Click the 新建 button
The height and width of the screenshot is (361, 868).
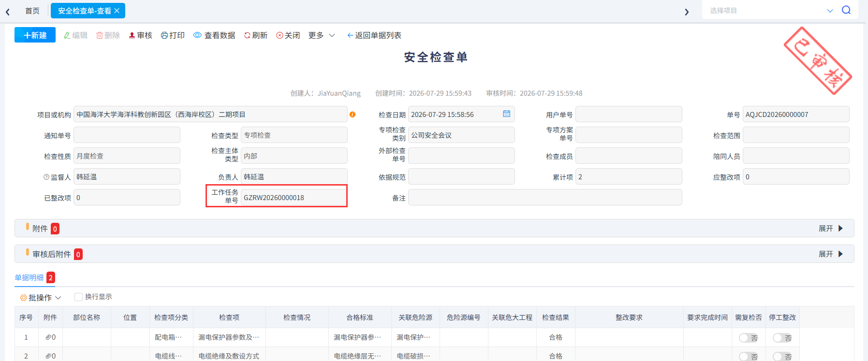click(35, 35)
